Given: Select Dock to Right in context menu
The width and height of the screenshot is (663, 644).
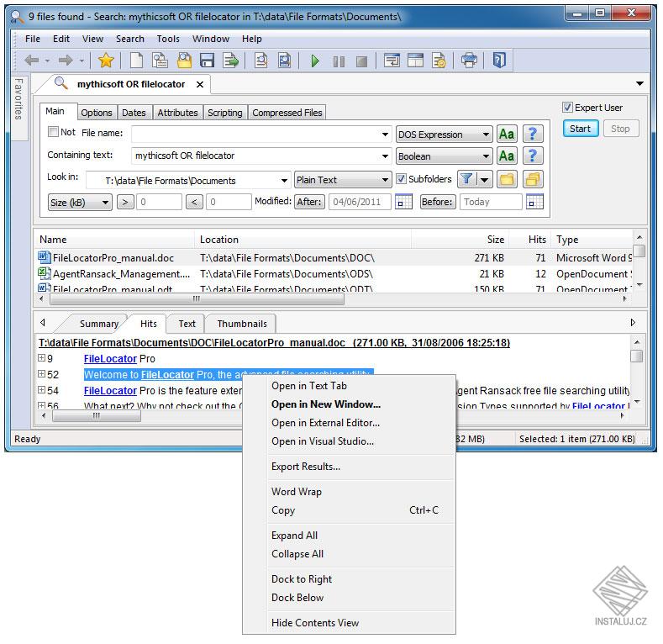Looking at the screenshot, I should click(302, 578).
